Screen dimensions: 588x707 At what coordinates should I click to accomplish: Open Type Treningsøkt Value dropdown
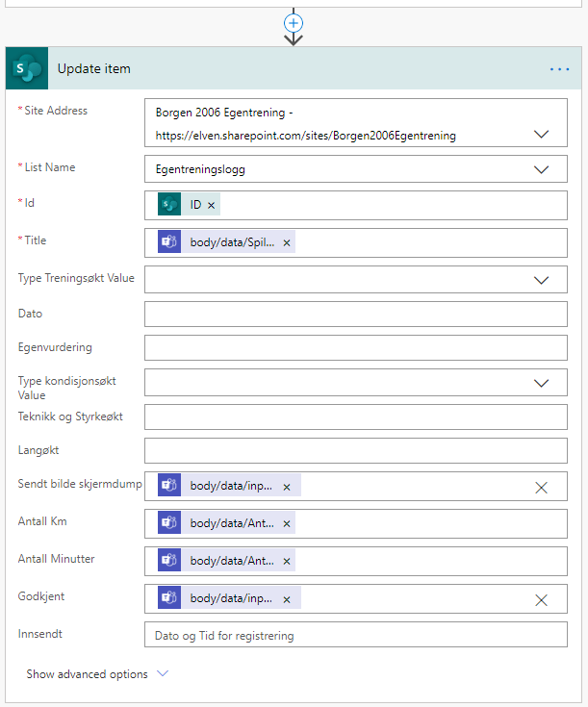[x=541, y=280]
